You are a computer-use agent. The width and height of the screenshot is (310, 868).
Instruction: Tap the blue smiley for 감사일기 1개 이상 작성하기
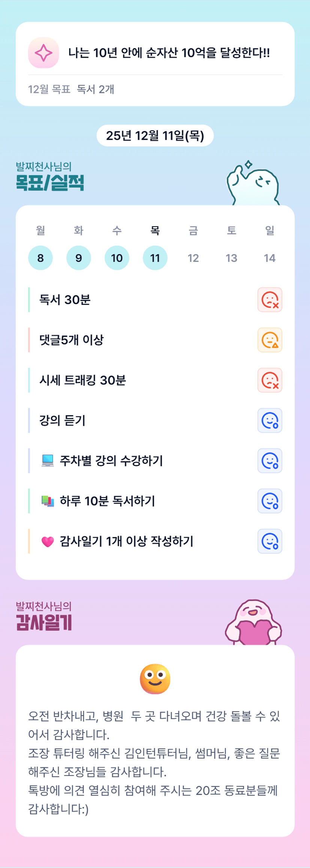tap(270, 541)
